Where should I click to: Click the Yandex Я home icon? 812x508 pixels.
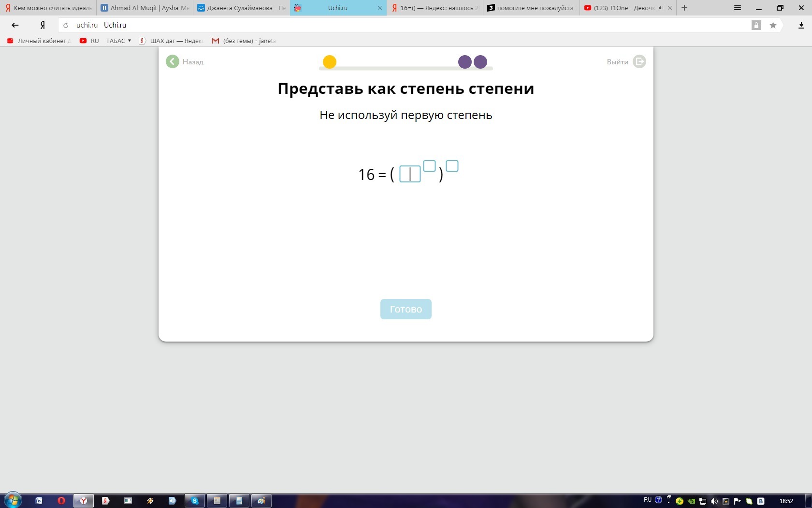coord(43,25)
